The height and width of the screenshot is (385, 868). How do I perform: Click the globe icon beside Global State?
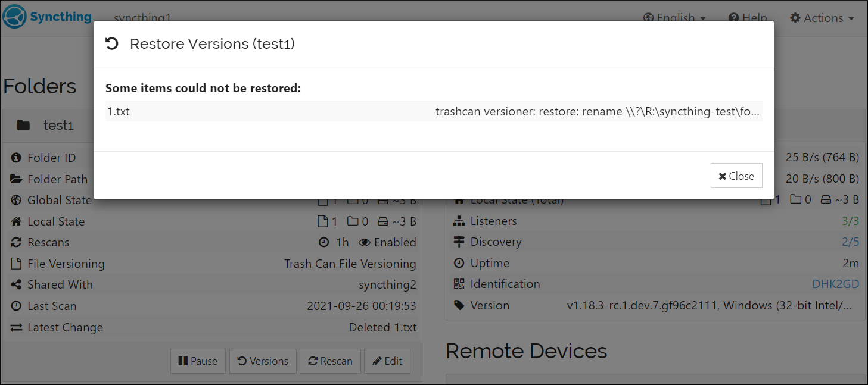16,200
